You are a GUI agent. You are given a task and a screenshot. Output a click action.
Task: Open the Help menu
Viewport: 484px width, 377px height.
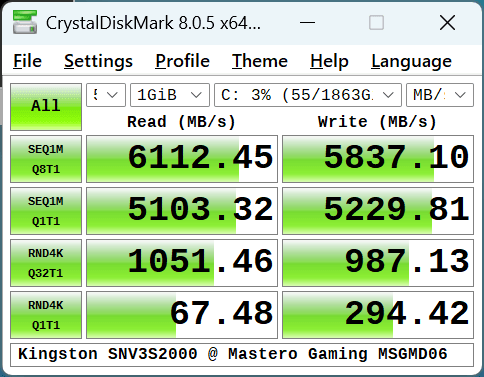[x=329, y=61]
